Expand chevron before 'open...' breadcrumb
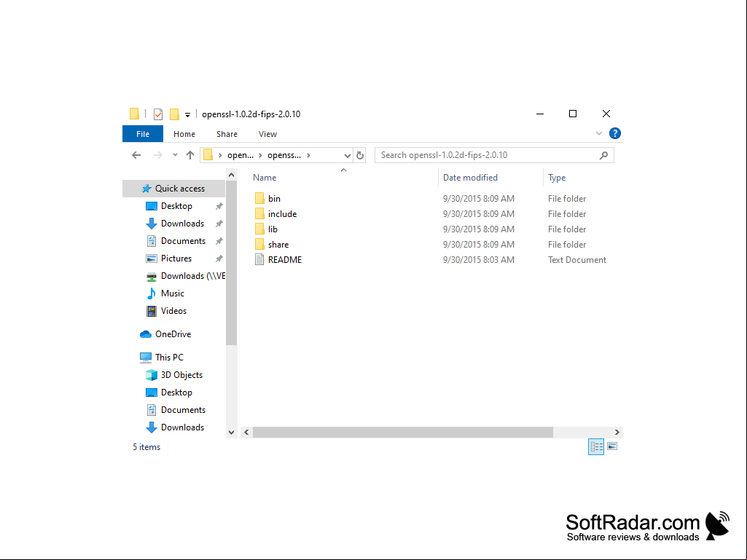 pyautogui.click(x=220, y=155)
